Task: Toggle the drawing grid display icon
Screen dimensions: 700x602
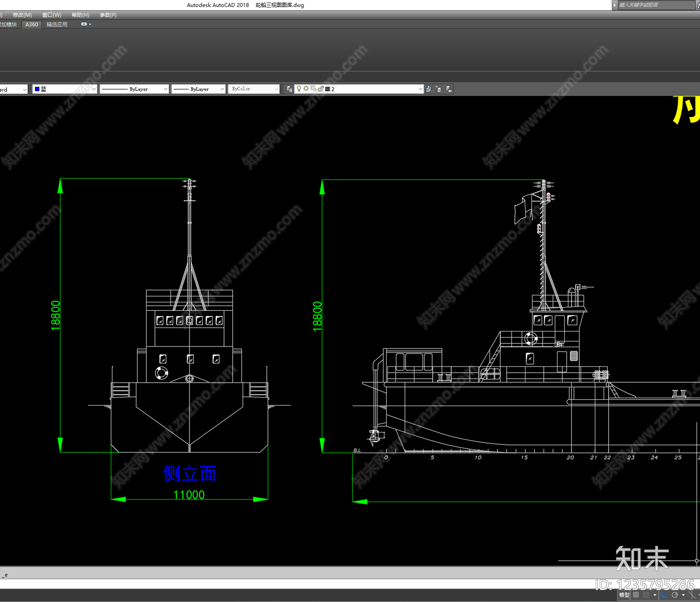Action: pos(636,595)
